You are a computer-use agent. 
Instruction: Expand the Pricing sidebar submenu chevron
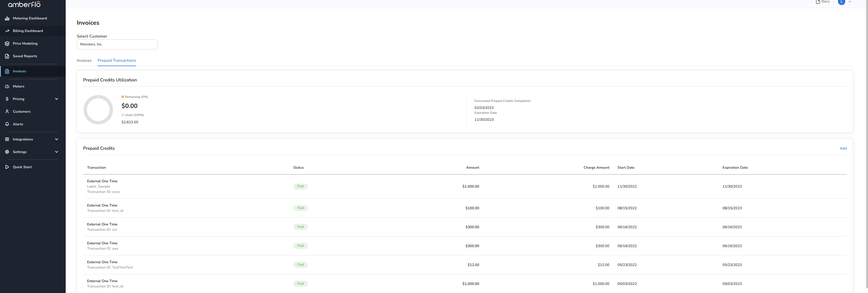pyautogui.click(x=57, y=99)
